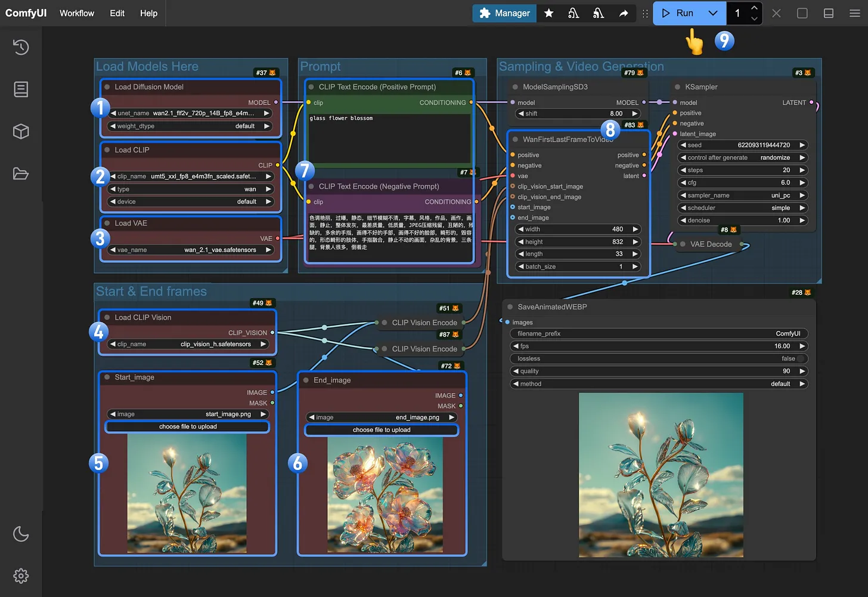Adjust the quality value field in SaveAnimatedWEBP
The image size is (868, 597).
pos(659,371)
